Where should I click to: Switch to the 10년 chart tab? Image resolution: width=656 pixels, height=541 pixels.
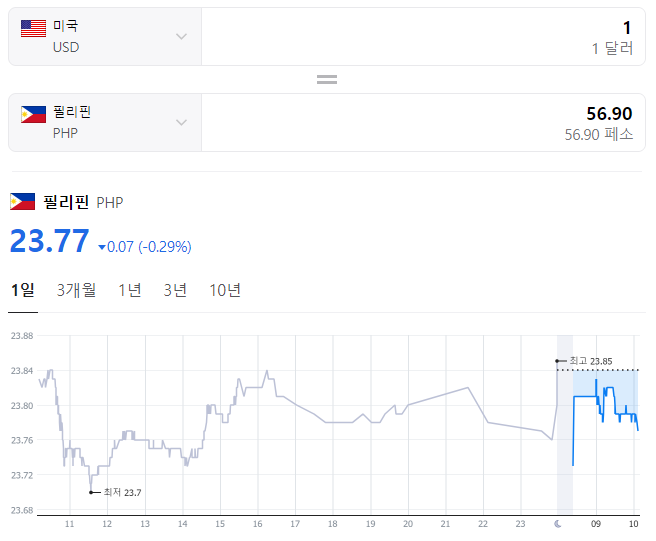point(225,290)
